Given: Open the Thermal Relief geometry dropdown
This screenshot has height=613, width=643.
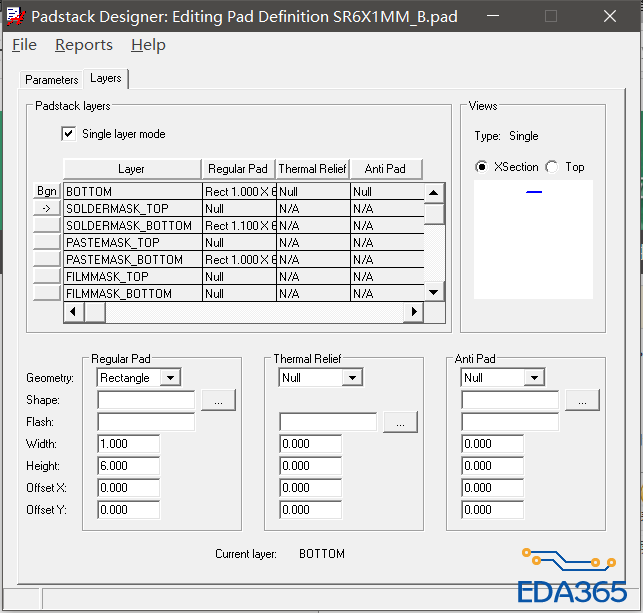Looking at the screenshot, I should click(x=352, y=378).
